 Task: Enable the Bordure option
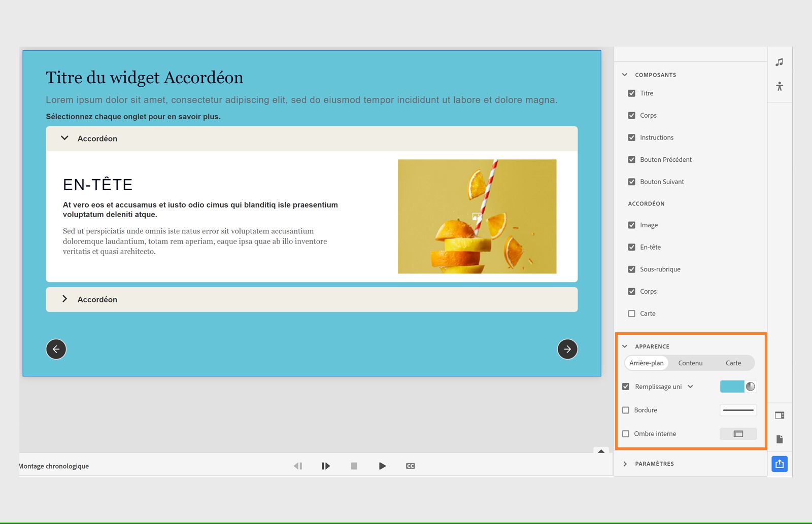pos(626,410)
